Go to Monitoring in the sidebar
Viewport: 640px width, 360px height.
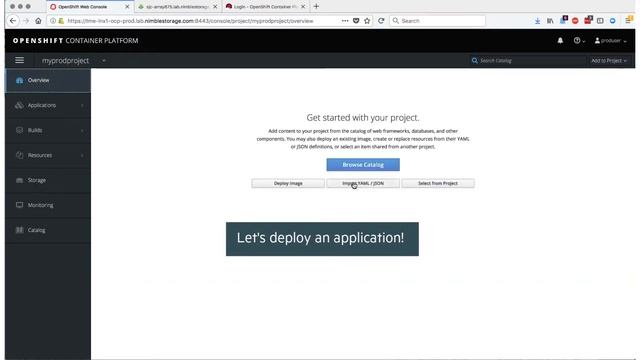[x=48, y=205]
